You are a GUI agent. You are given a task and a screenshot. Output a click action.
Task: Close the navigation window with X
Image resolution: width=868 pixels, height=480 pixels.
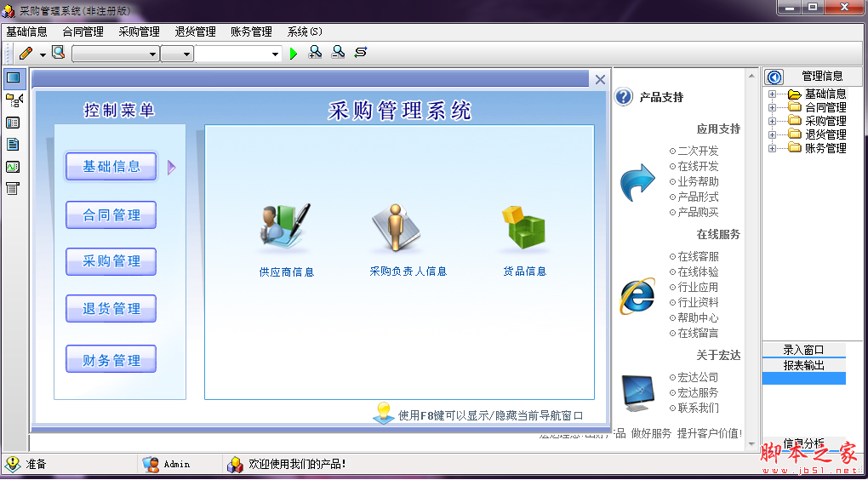click(x=600, y=80)
